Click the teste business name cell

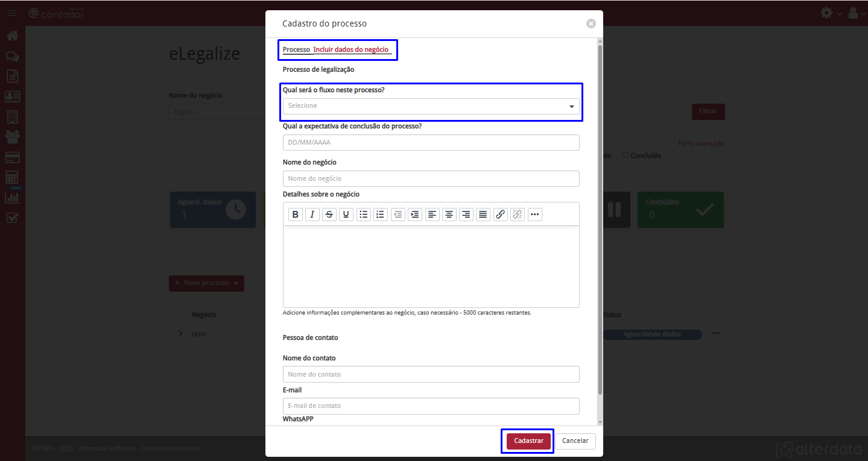tap(199, 334)
